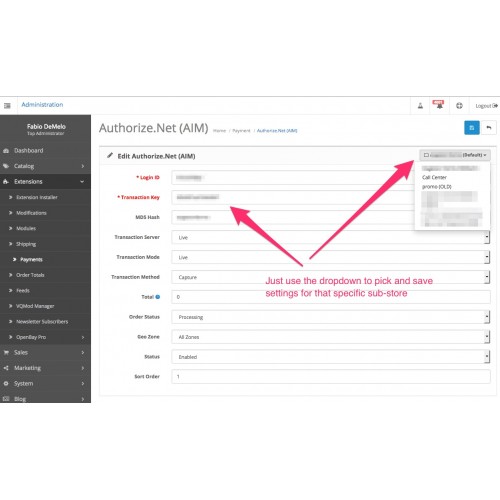Click the Sales chevron arrow
Image resolution: width=500 pixels, height=500 pixels.
coord(83,353)
